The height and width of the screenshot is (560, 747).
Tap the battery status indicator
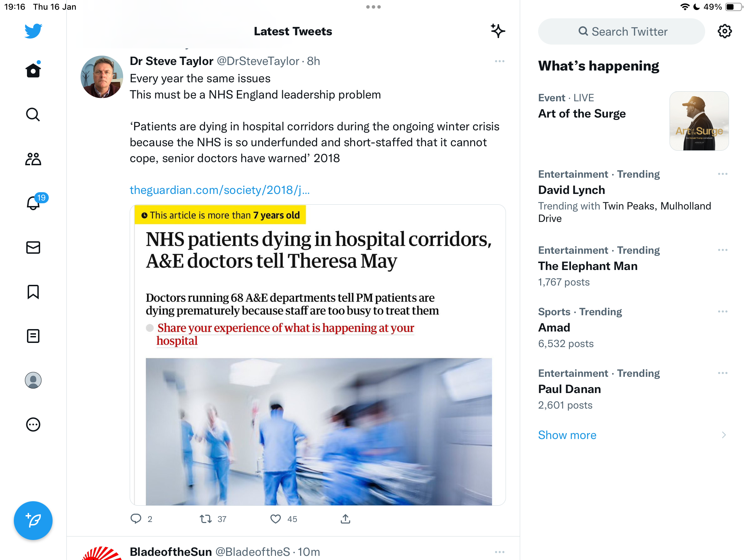(x=734, y=7)
